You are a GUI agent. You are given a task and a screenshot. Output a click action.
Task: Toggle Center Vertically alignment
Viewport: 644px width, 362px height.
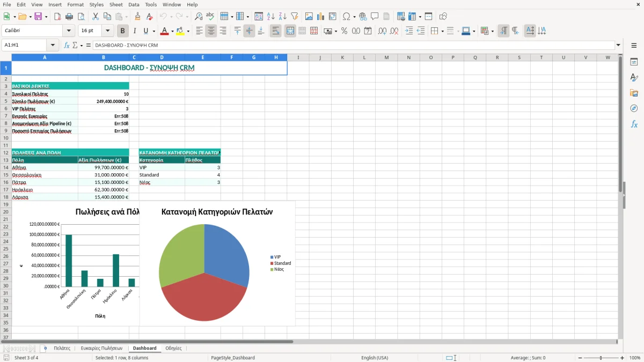(249, 31)
